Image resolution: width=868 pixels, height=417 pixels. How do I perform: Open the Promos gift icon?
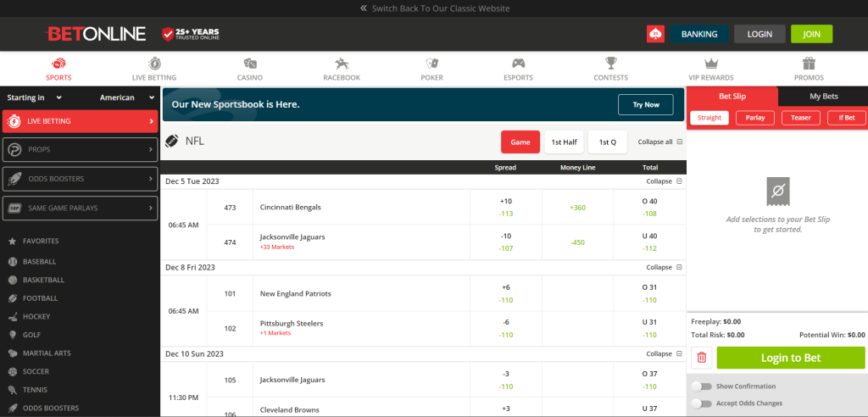[809, 64]
